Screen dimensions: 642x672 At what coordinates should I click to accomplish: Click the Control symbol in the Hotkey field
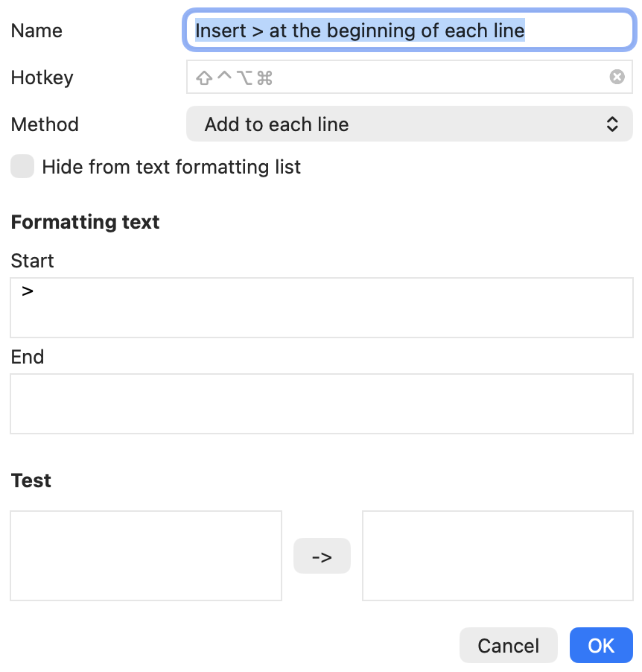click(224, 76)
